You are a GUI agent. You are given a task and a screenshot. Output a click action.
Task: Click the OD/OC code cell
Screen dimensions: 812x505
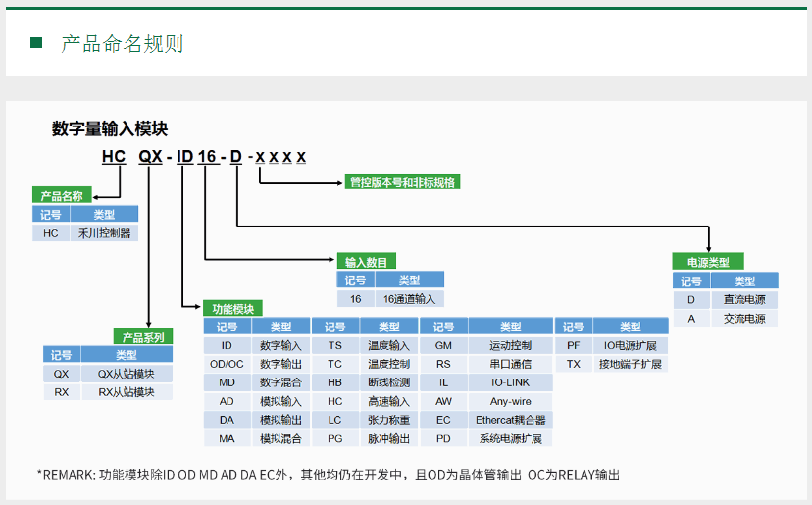click(227, 364)
